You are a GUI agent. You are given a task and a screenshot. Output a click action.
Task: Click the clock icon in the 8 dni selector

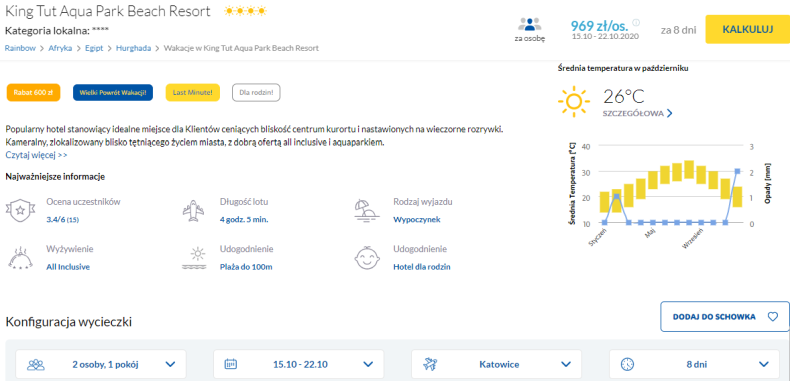coord(627,364)
